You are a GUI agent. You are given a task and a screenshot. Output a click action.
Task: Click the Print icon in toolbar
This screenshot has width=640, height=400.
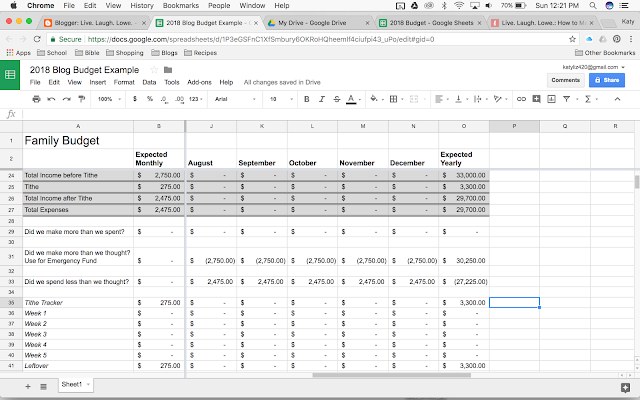(x=36, y=99)
